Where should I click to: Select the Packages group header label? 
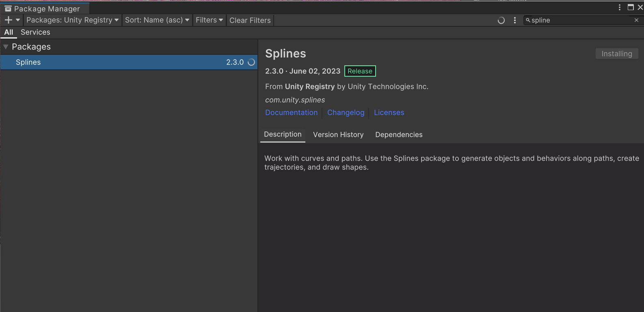click(x=31, y=47)
